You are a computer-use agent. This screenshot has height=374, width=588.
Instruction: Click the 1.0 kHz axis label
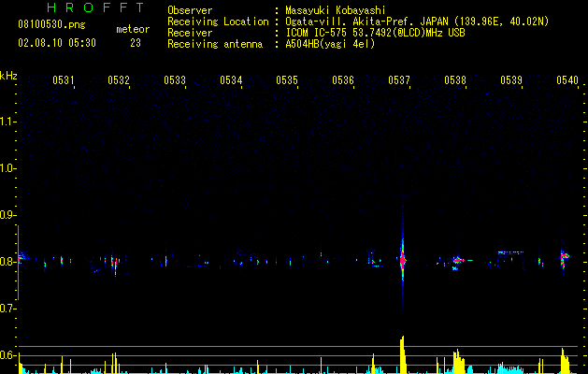tap(8, 168)
